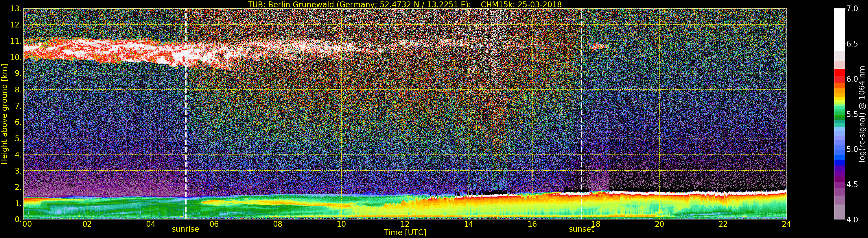Click the y-axis tick label 11.
This screenshot has height=238, width=868.
click(16, 41)
